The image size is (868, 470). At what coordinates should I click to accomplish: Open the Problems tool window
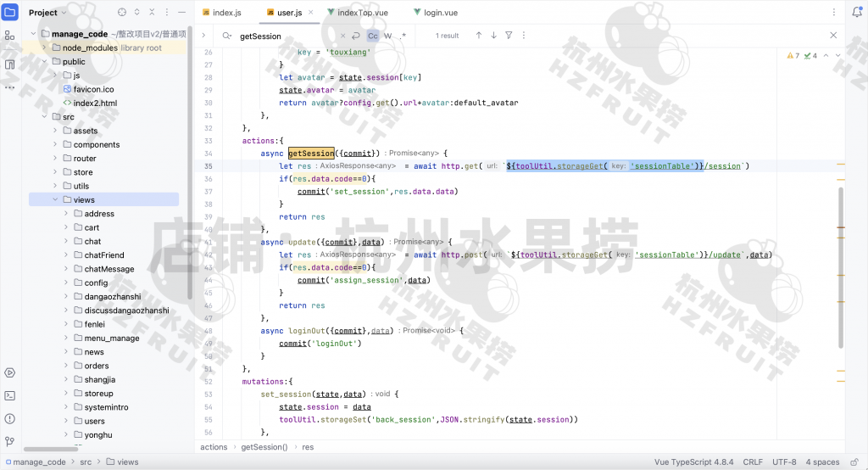tap(9, 418)
